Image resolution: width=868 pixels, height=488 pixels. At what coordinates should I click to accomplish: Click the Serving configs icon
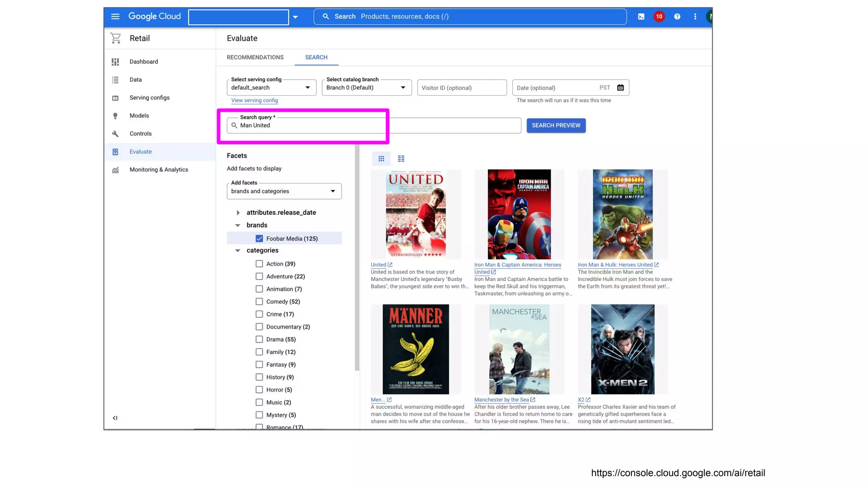[115, 98]
